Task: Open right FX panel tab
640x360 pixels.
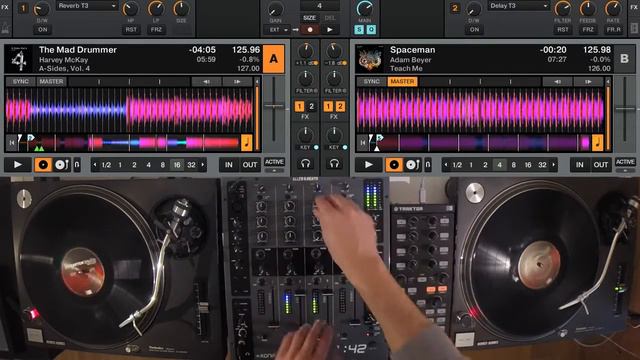Action: [x=635, y=7]
